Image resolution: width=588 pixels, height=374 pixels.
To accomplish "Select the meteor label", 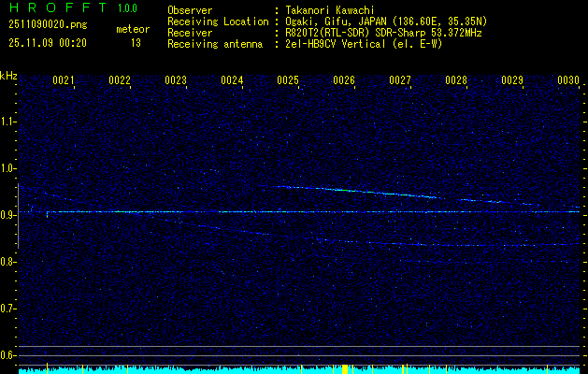I will (x=132, y=29).
